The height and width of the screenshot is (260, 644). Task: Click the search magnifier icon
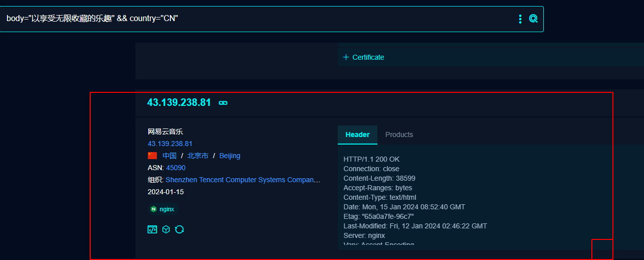[x=533, y=19]
